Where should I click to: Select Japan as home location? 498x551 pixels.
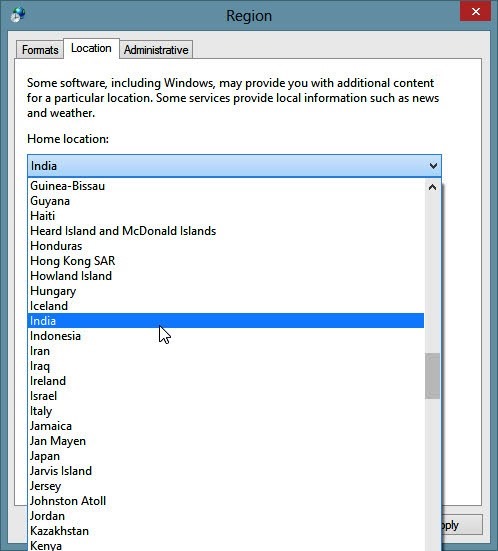tap(226, 456)
